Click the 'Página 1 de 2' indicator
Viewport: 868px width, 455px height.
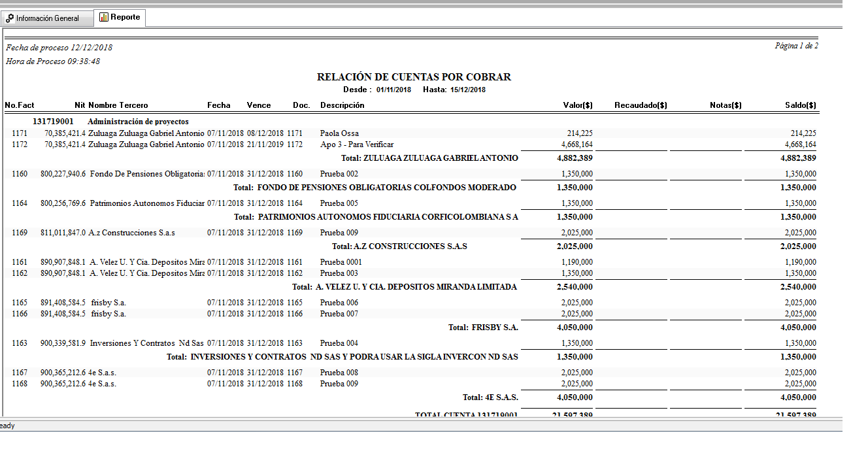pos(796,46)
